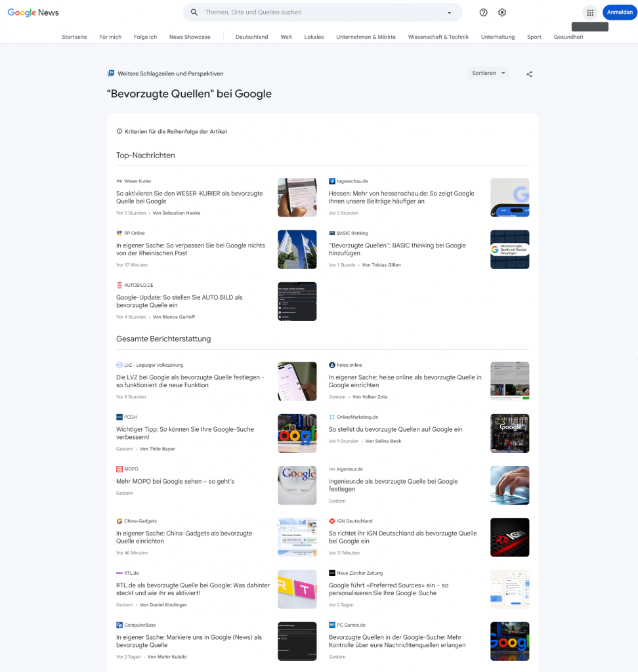Click the RP Online source icon
This screenshot has width=638, height=672.
tap(119, 233)
